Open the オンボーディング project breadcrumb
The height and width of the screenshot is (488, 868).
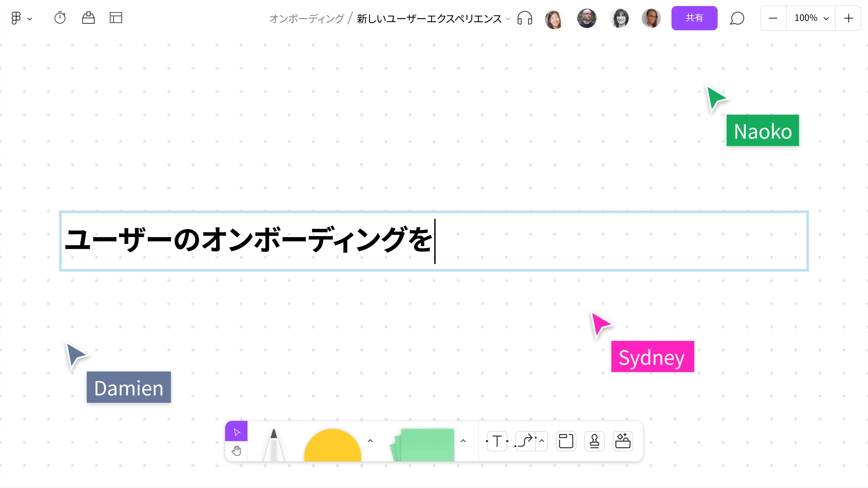307,19
